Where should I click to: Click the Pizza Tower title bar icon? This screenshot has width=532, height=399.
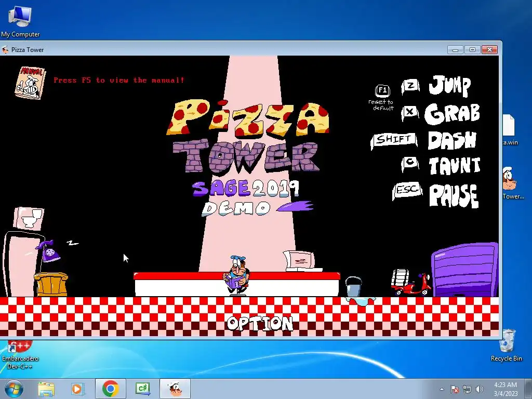(5, 49)
